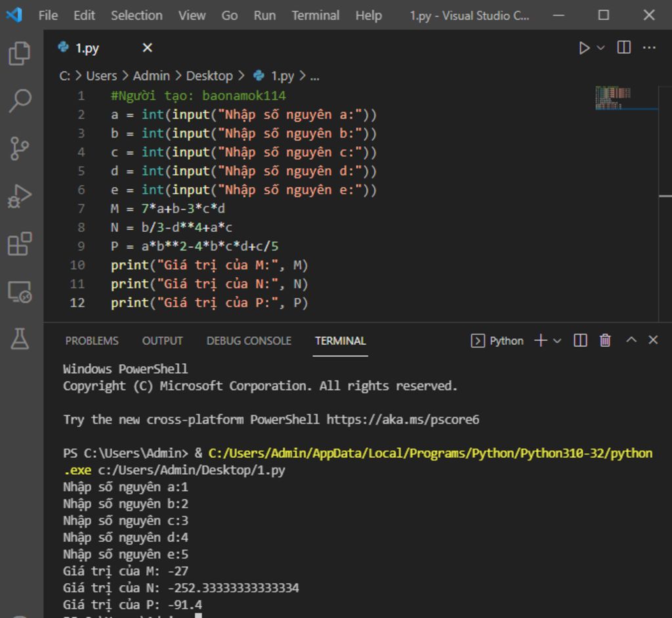Create a new terminal with the plus icon
The height and width of the screenshot is (618, 672).
pos(541,340)
